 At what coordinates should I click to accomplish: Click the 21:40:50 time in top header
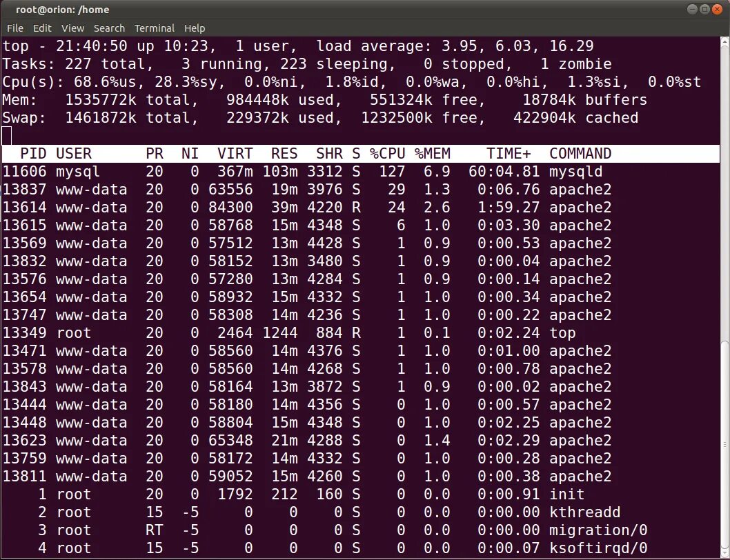coord(91,46)
